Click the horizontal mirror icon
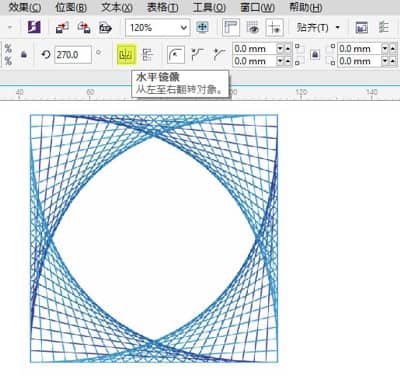 click(x=126, y=54)
